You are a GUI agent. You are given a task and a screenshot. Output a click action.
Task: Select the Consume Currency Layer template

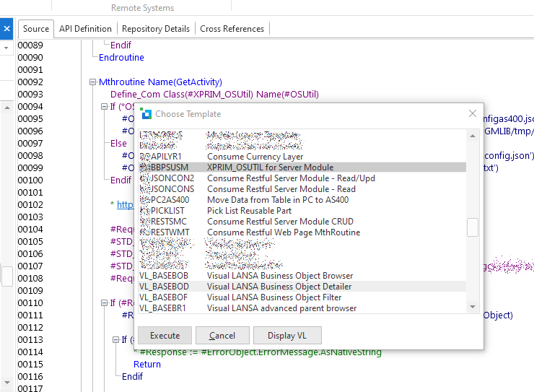(255, 157)
